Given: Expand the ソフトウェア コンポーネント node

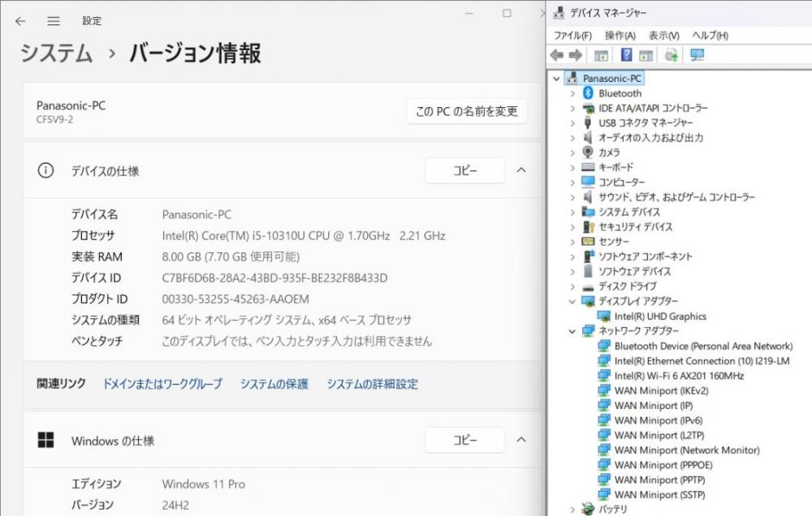Looking at the screenshot, I should click(572, 256).
